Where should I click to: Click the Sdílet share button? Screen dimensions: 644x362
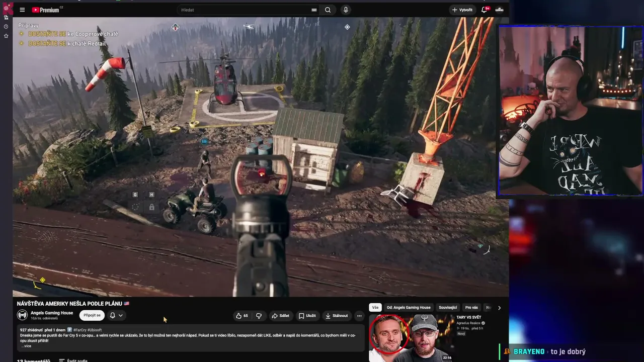pyautogui.click(x=280, y=316)
